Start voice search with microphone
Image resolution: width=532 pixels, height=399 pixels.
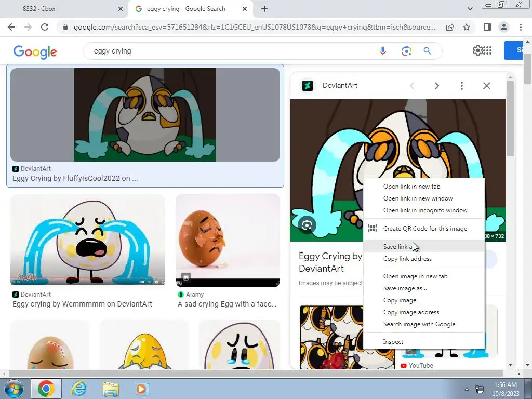point(383,51)
